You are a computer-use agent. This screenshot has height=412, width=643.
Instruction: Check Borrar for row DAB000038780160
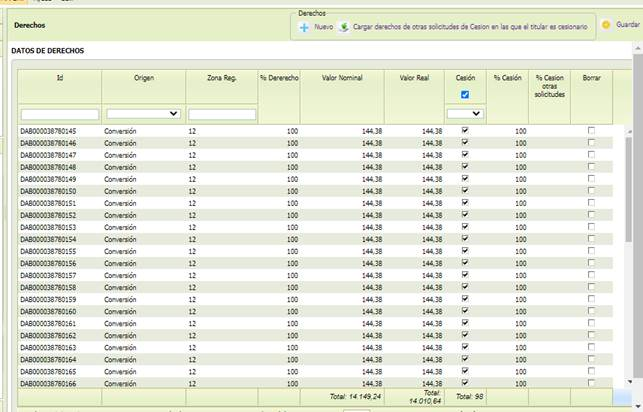tap(591, 311)
